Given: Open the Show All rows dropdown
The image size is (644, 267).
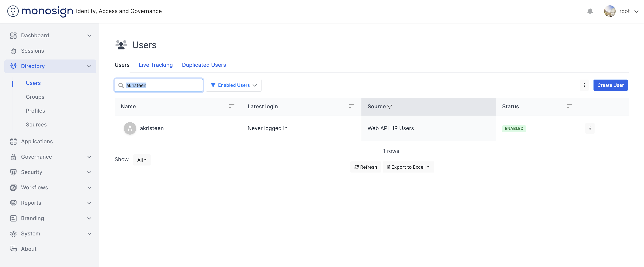Looking at the screenshot, I should click(x=142, y=160).
